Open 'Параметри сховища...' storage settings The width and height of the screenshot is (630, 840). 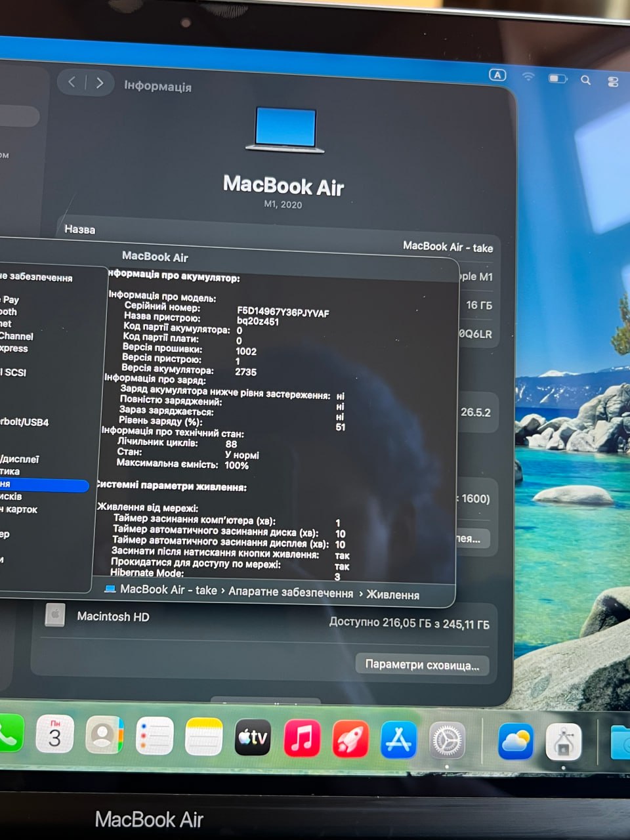(423, 664)
